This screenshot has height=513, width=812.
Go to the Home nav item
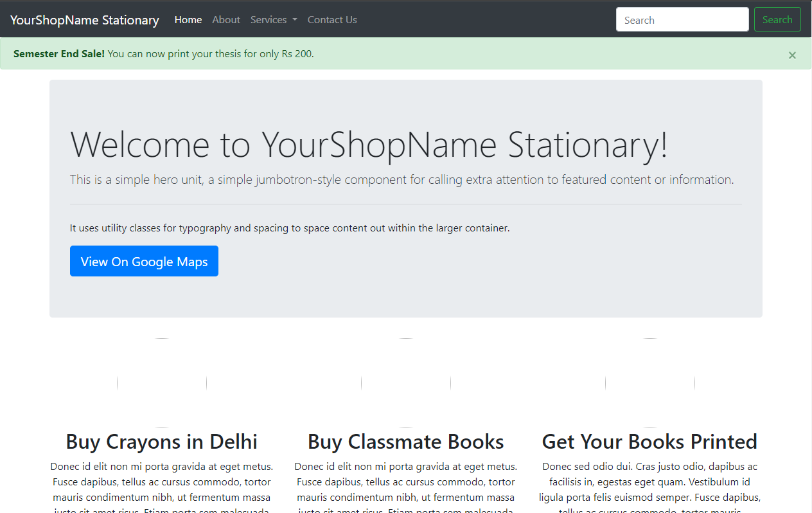188,20
